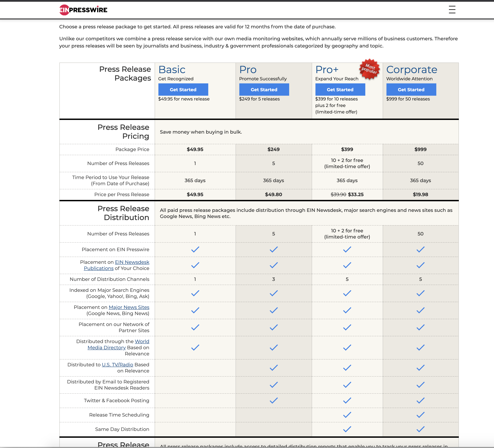
Task: Open the hamburger menu icon
Action: coord(452,10)
